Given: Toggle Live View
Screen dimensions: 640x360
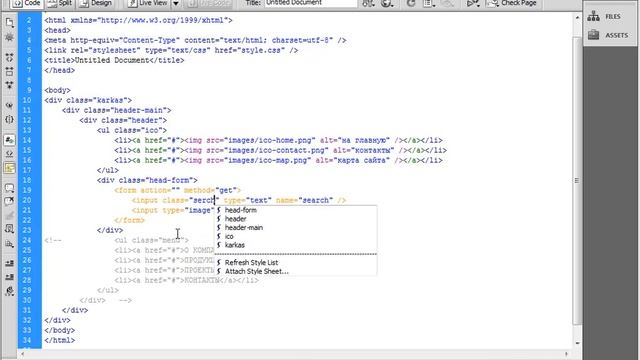Looking at the screenshot, I should click(148, 3).
